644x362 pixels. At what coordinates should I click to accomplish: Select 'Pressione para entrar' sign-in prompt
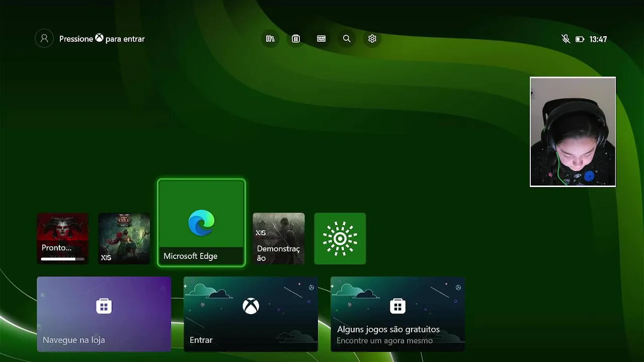coord(102,39)
